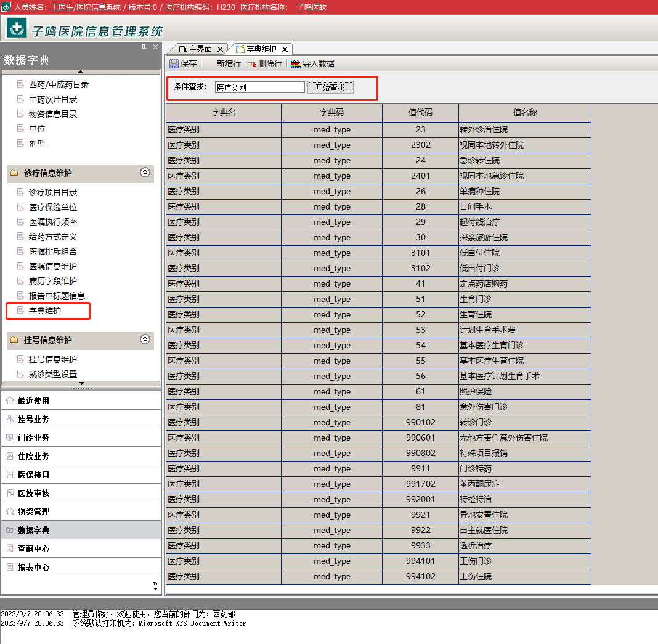Screen dimensions: 658x644
Task: Open 医嘱执行频率
Action: pyautogui.click(x=53, y=222)
